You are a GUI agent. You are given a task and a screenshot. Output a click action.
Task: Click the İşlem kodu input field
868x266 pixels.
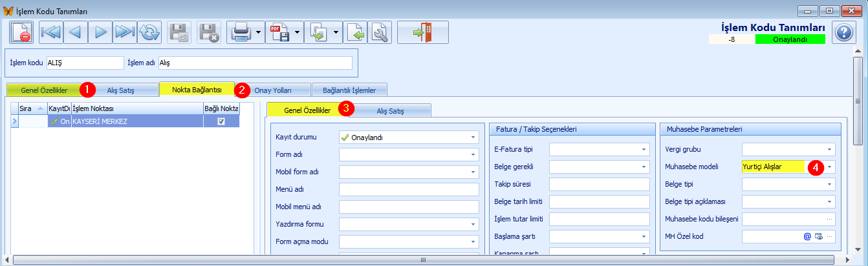pos(84,63)
